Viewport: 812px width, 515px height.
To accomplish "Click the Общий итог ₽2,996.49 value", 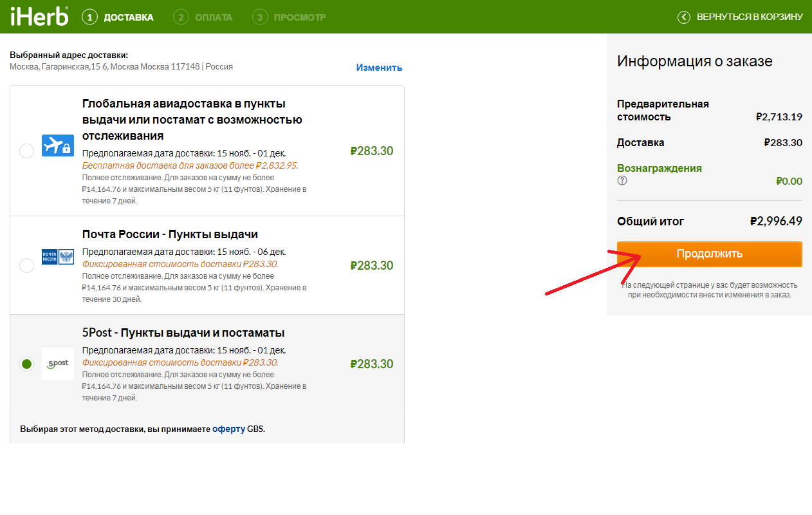I will (776, 221).
